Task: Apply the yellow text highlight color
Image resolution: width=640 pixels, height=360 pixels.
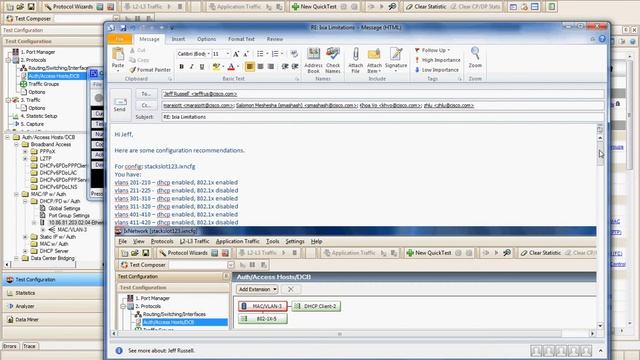Action: coord(216,66)
